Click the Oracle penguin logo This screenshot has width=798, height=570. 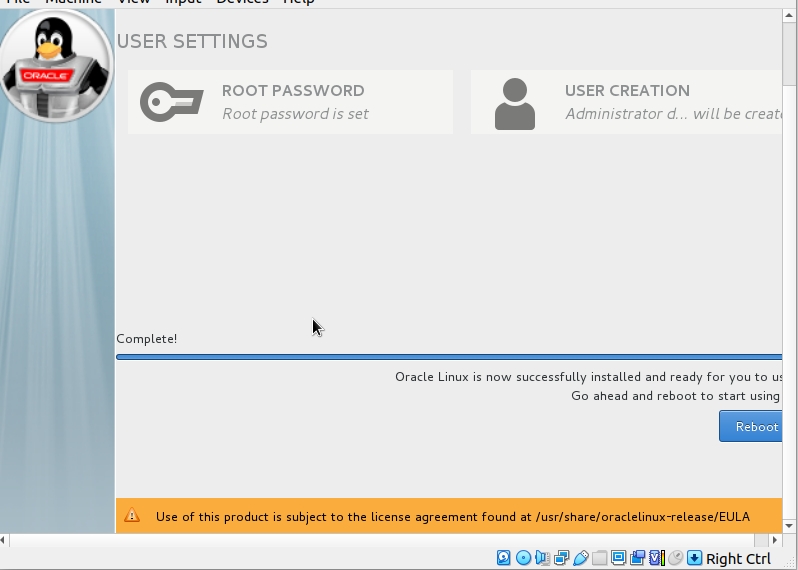pyautogui.click(x=56, y=65)
